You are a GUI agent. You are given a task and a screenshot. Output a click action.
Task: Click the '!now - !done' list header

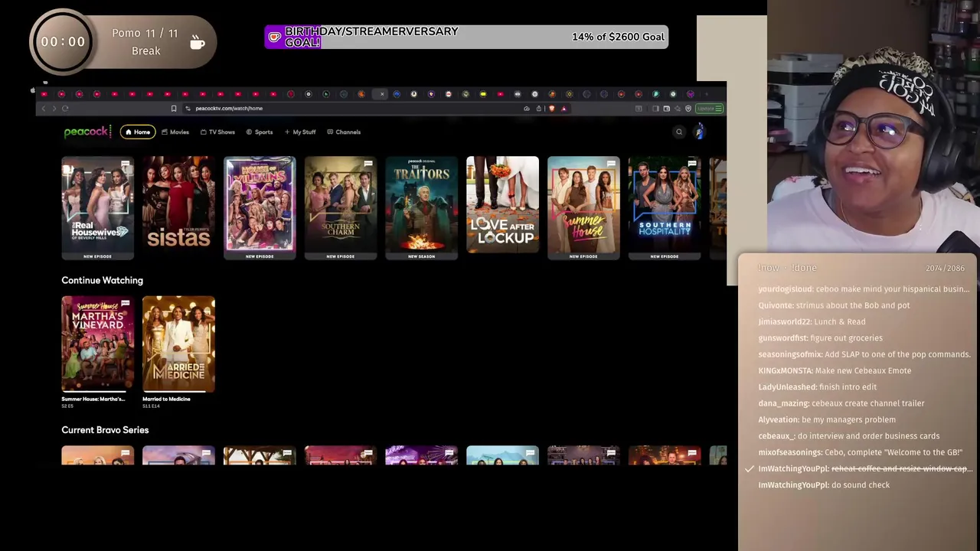[787, 268]
